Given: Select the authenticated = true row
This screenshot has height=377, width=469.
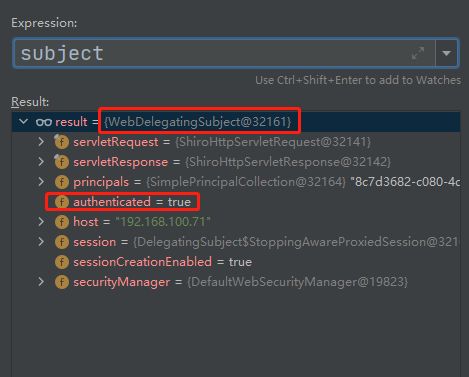Looking at the screenshot, I should 236,202.
